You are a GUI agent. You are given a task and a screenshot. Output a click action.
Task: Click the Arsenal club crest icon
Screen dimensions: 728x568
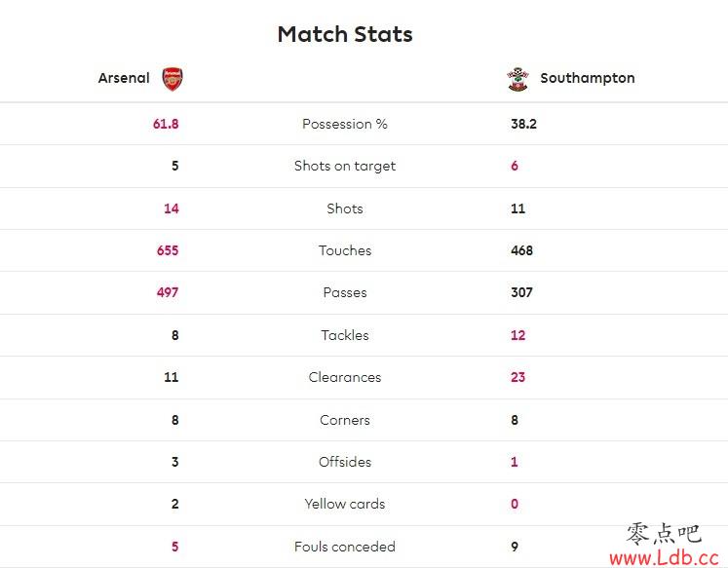pyautogui.click(x=172, y=78)
